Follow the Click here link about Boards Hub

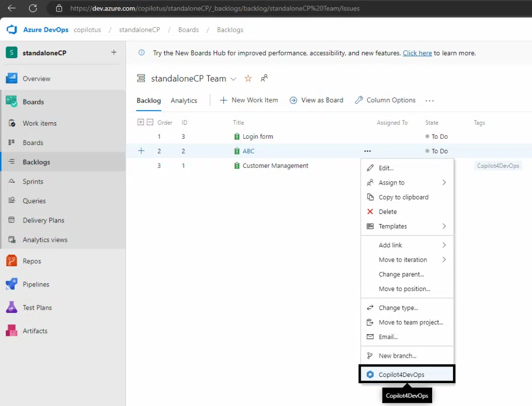point(417,53)
